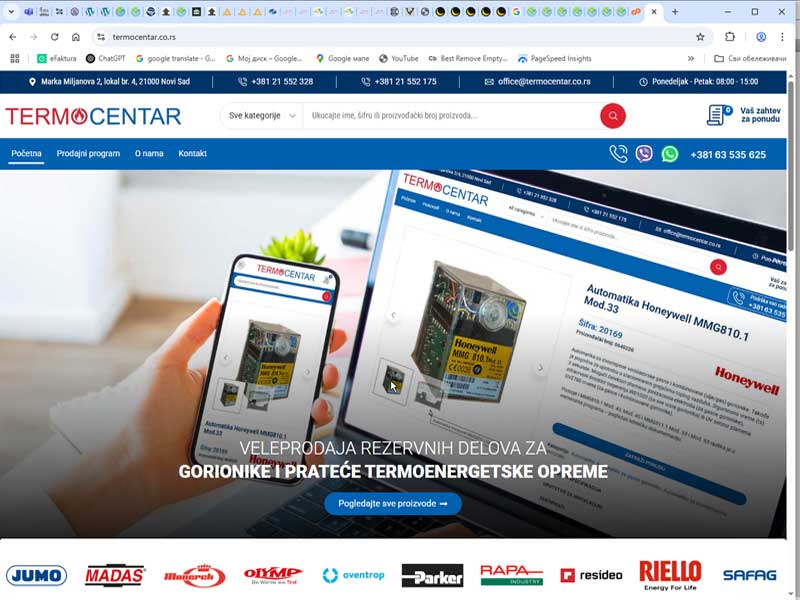Screen dimensions: 800x600
Task: Click the phone call icon in navbar
Action: [x=618, y=154]
